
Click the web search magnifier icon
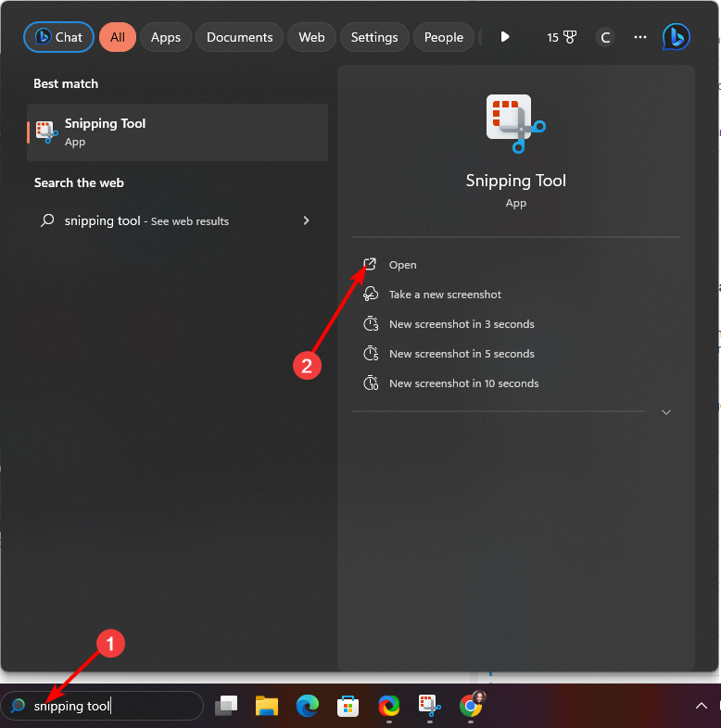click(47, 220)
